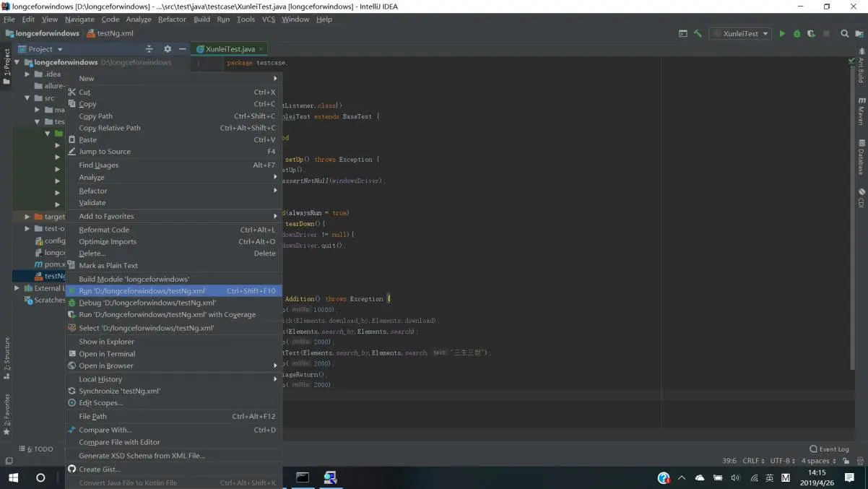Viewport: 868px width, 489px height.
Task: Expand the .idea folder arrow
Action: pos(27,74)
